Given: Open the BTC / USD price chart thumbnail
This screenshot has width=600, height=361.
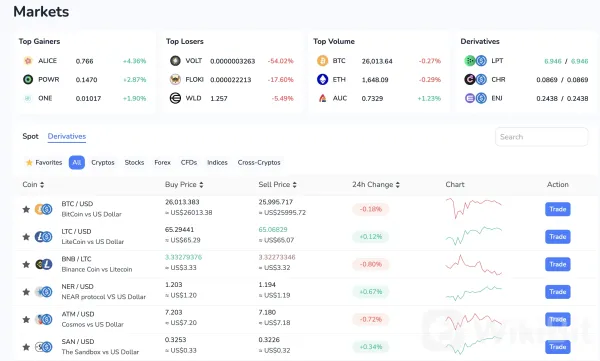Looking at the screenshot, I should (x=473, y=208).
